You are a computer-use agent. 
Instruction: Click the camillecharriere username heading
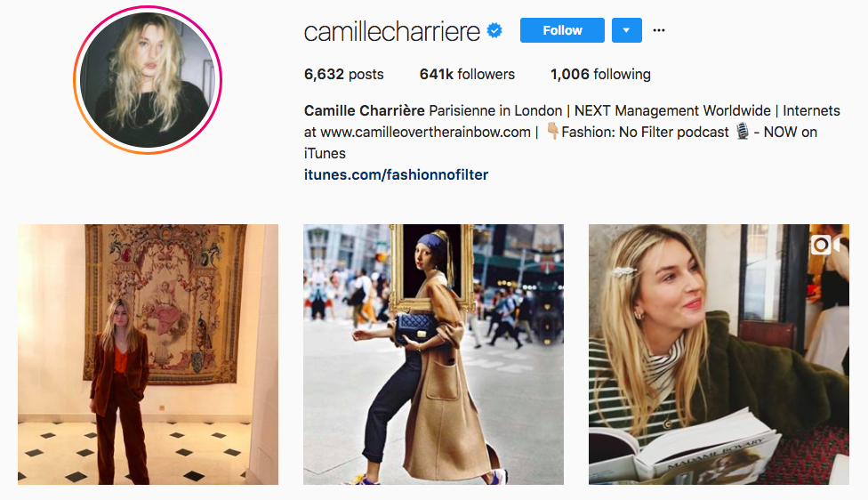coord(391,31)
